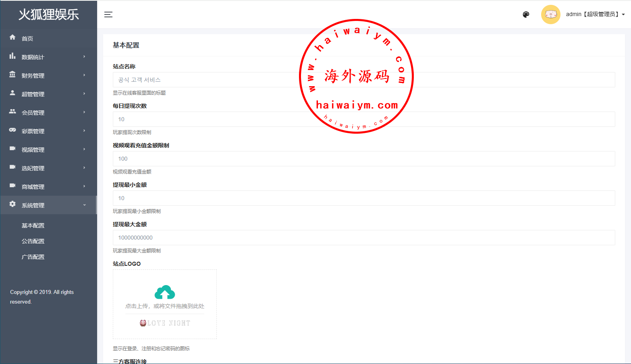The width and height of the screenshot is (631, 364).
Task: Select the 视频管理 sidebar entry
Action: [x=48, y=149]
